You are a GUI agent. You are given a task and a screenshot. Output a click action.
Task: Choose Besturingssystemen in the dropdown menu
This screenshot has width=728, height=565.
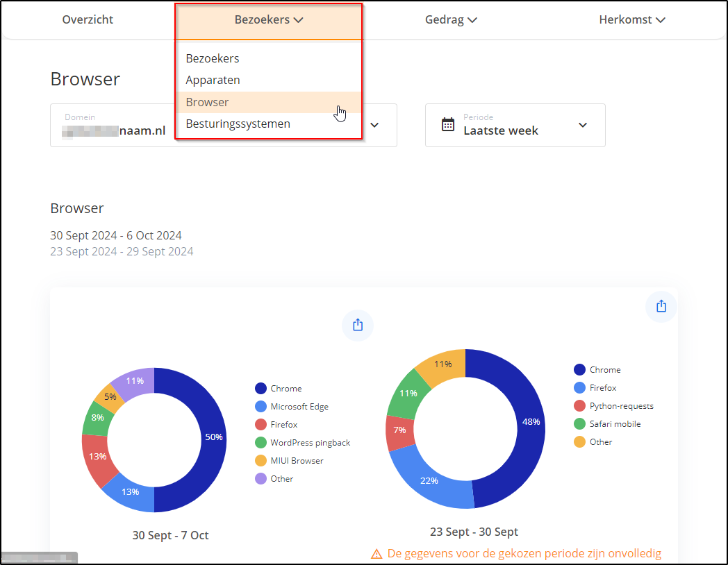(x=238, y=124)
